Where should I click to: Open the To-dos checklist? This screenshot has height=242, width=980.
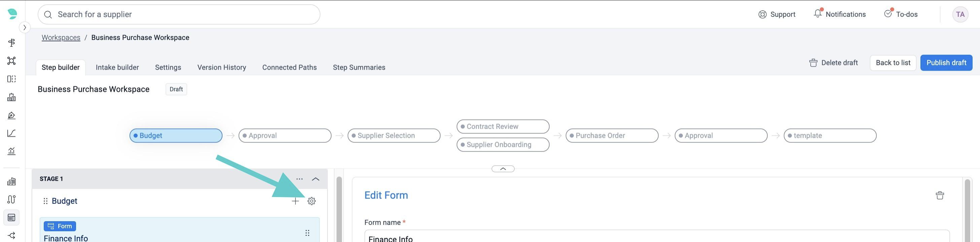(x=888, y=14)
